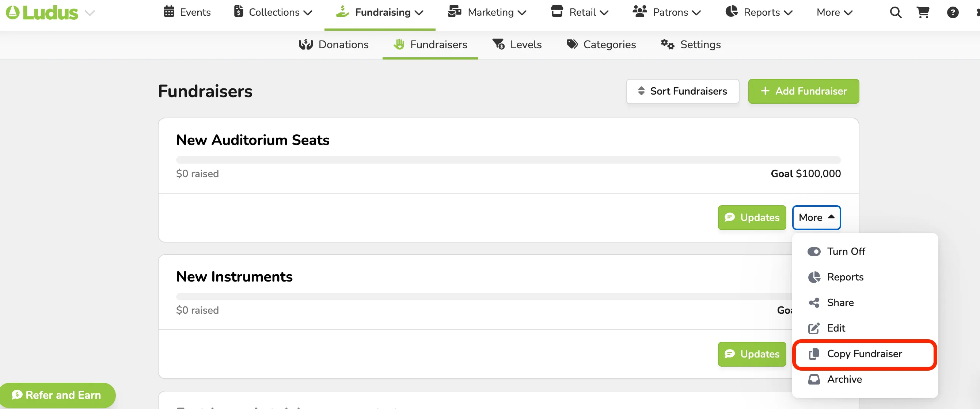Viewport: 980px width, 409px height.
Task: Expand the Retail dropdown arrow
Action: coord(604,13)
